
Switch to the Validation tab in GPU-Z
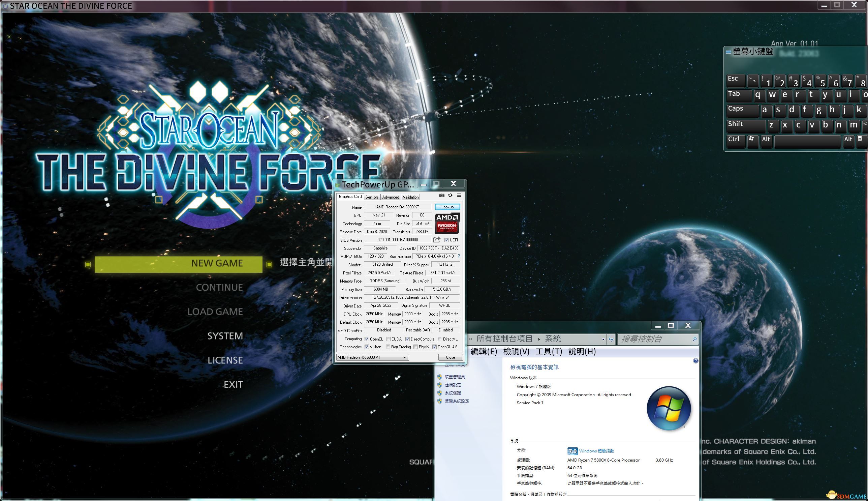(411, 197)
